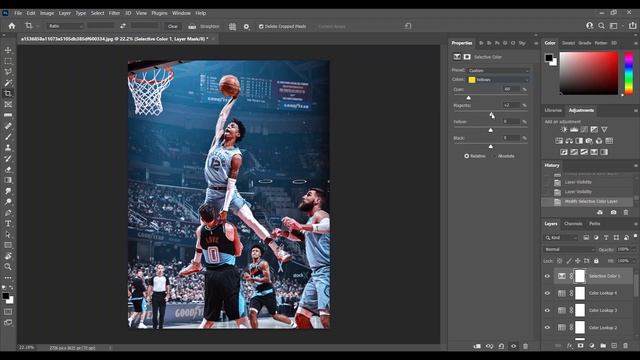Image resolution: width=640 pixels, height=360 pixels.
Task: Swap crop width and height values
Action: point(123,26)
